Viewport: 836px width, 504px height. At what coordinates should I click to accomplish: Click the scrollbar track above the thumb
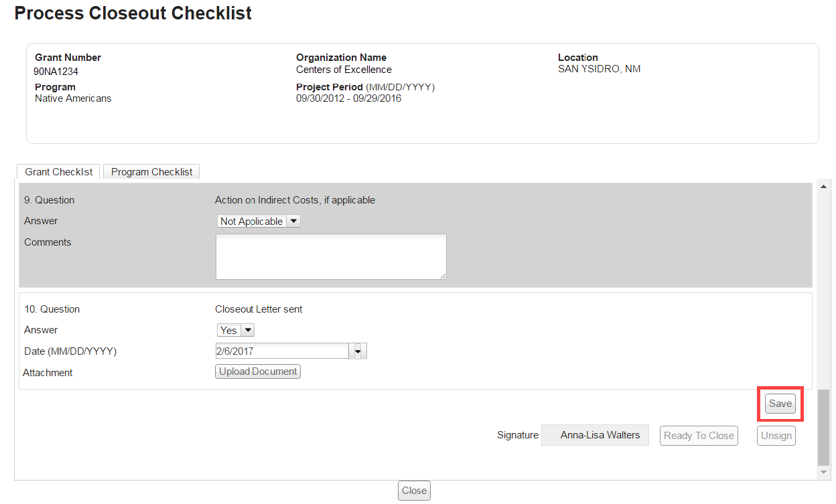pyautogui.click(x=824, y=288)
